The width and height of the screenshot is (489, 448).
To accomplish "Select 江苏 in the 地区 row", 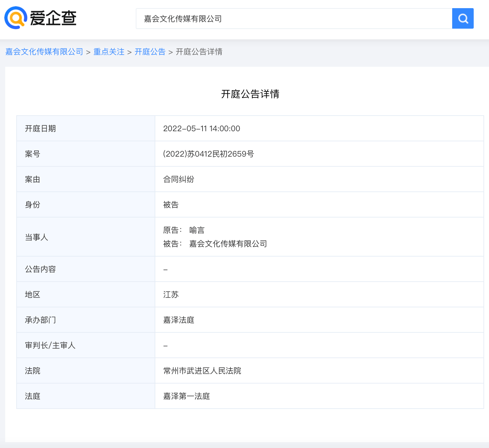I will tap(171, 294).
